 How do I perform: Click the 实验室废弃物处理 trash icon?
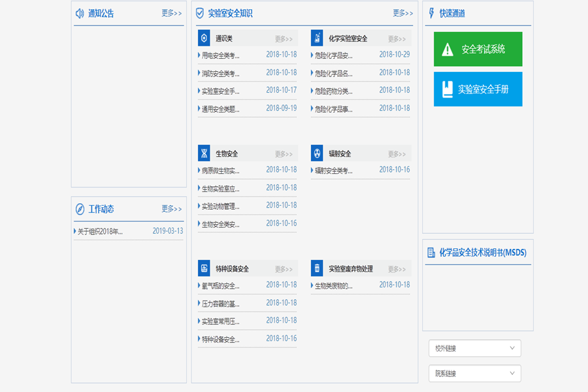pyautogui.click(x=317, y=269)
